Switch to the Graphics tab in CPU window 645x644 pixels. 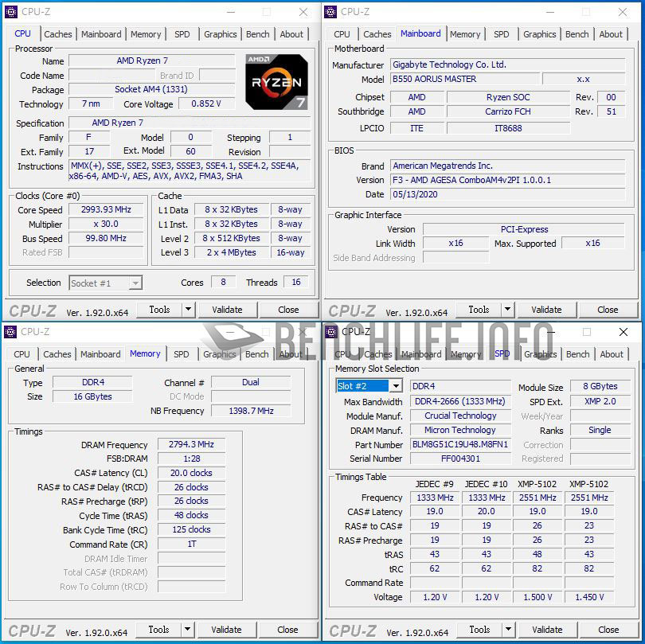220,34
